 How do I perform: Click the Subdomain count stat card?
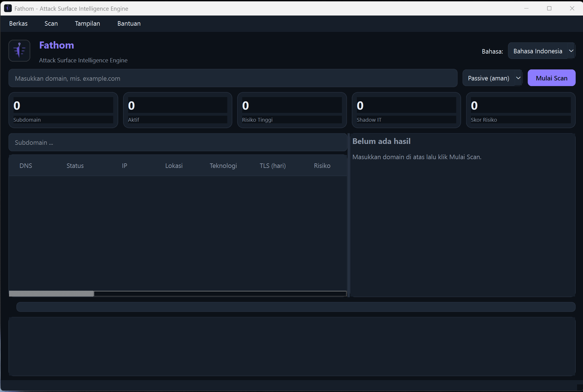(x=63, y=110)
